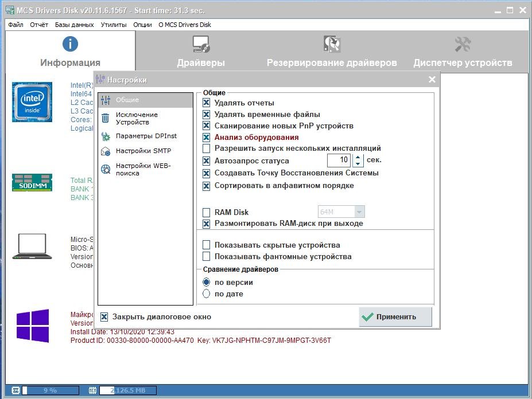Image resolution: width=532 pixels, height=399 pixels.
Task: Open the Базы данных menu
Action: click(74, 25)
